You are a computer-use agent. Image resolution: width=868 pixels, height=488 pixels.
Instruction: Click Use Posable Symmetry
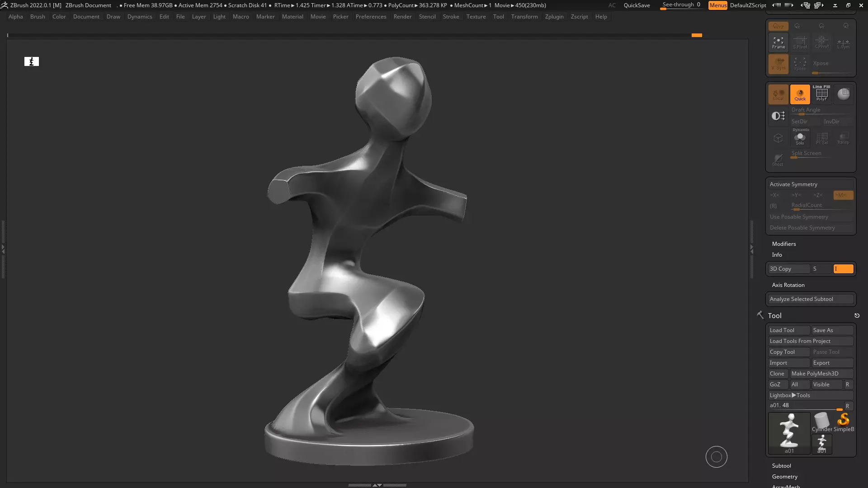811,217
